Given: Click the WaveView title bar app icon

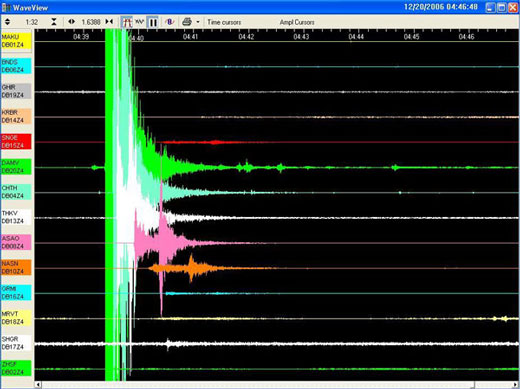Looking at the screenshot, I should click(x=6, y=7).
